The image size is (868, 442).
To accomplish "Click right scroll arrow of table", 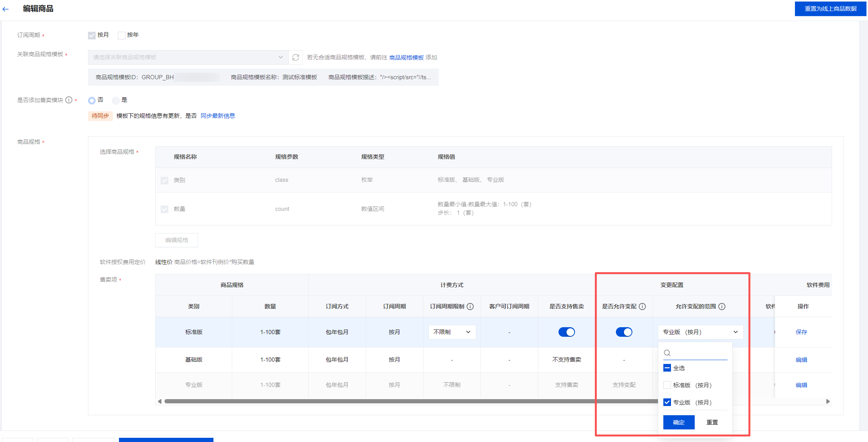I will click(828, 401).
